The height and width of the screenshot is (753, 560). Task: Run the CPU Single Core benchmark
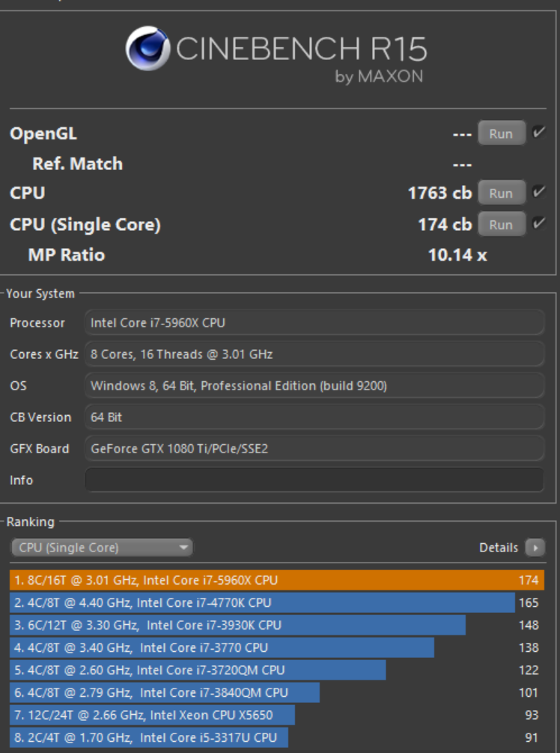[501, 224]
